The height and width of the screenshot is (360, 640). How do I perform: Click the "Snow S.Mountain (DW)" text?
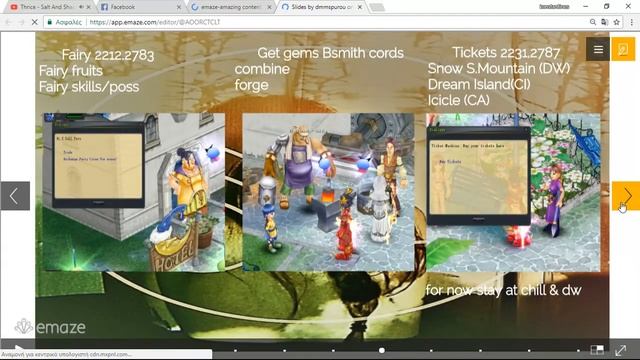pyautogui.click(x=499, y=68)
